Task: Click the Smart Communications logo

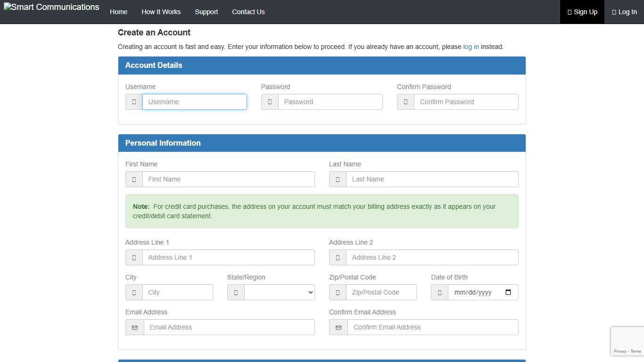Action: coord(51,7)
